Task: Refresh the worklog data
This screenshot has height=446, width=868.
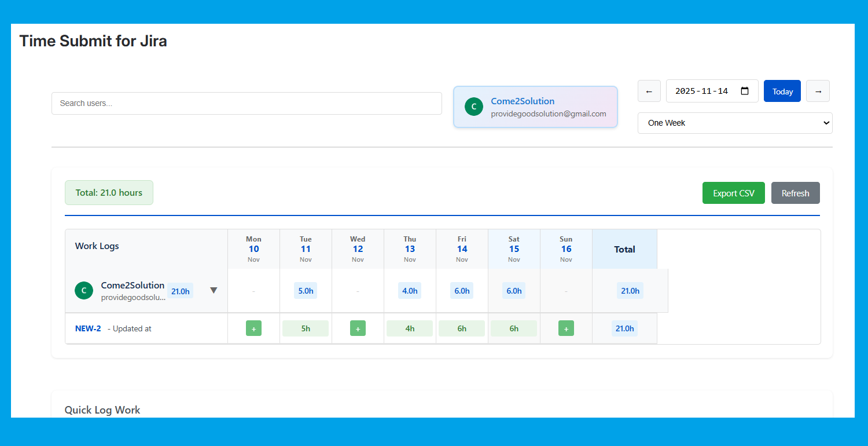Action: click(x=795, y=193)
